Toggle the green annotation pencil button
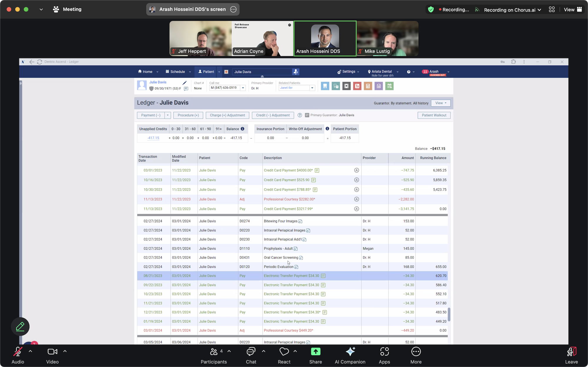This screenshot has width=588, height=367. (x=20, y=326)
